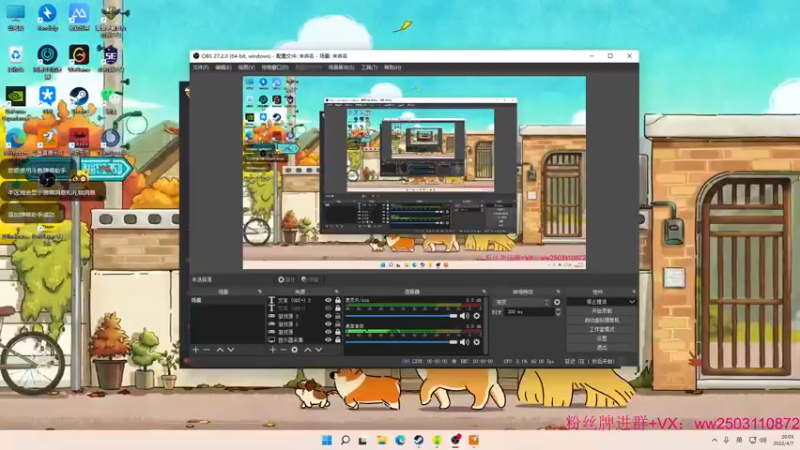Open the Microsoft Edge desktop shortcut
Image resolution: width=800 pixels, height=450 pixels.
point(16,141)
